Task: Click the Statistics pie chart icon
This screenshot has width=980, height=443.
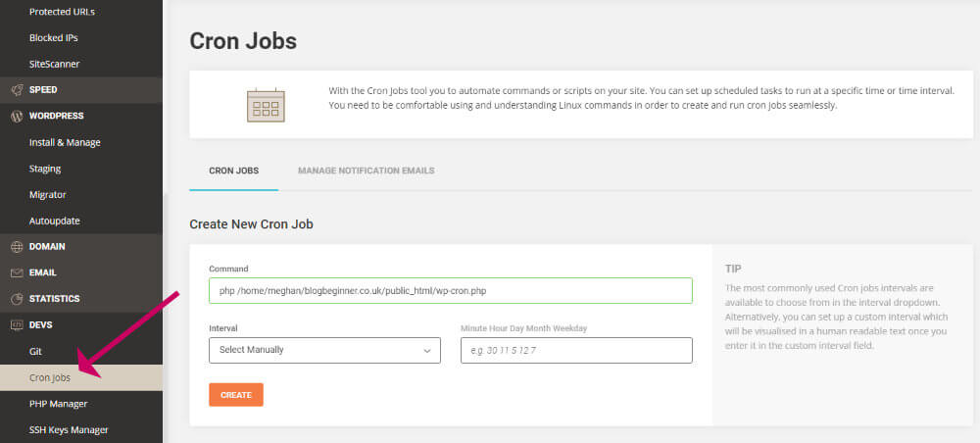Action: point(17,299)
